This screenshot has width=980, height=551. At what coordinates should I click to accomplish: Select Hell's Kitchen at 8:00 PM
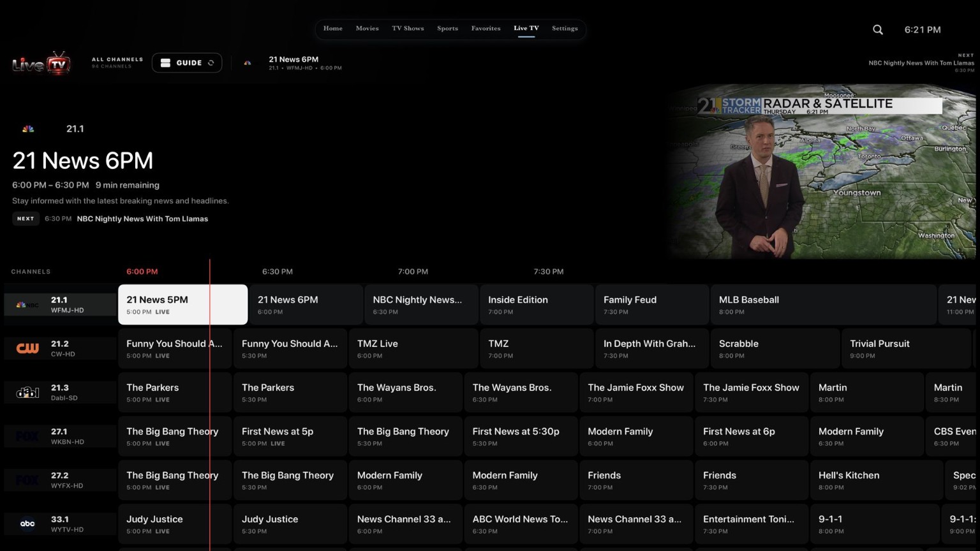tap(877, 481)
